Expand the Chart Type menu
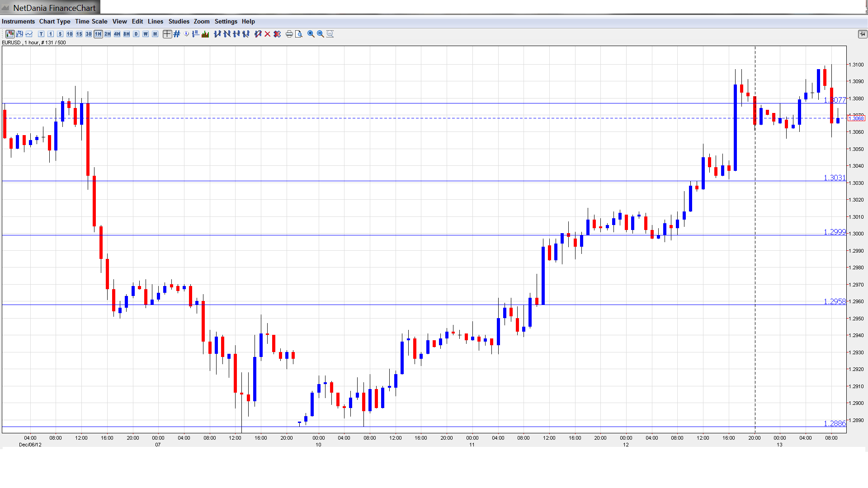The image size is (868, 488). [55, 21]
